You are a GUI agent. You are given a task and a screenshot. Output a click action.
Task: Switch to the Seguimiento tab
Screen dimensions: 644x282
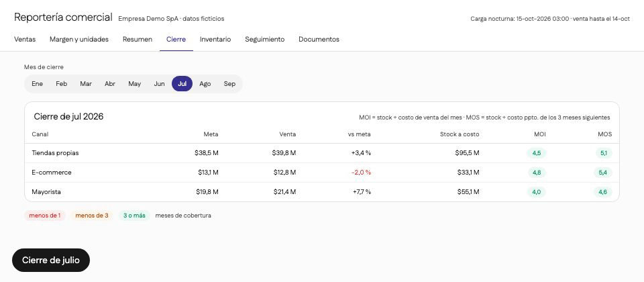pos(264,40)
